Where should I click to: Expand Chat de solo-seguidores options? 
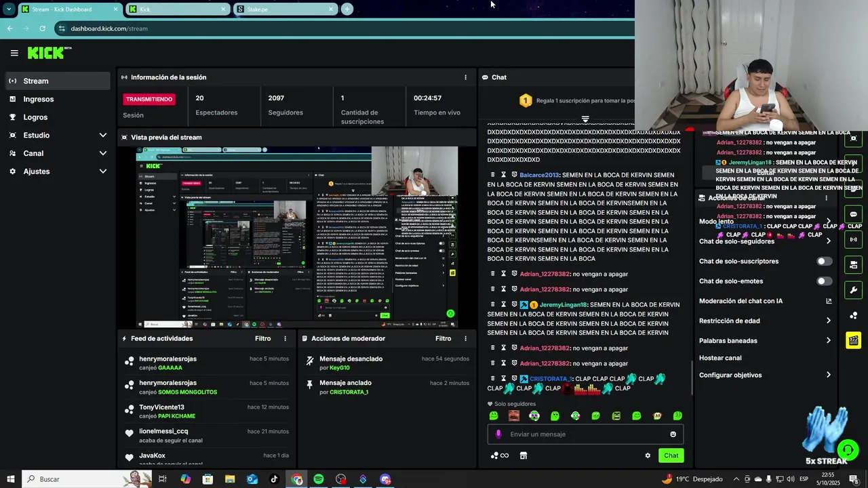pos(828,241)
